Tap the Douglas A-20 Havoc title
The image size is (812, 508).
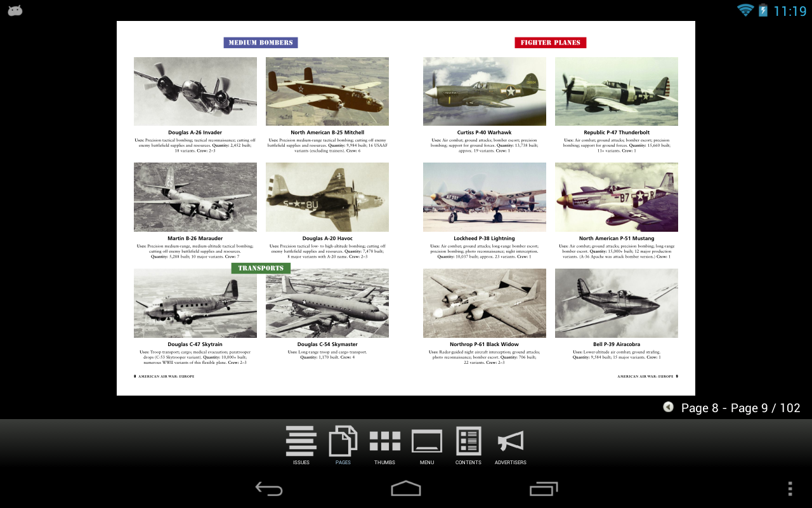pos(327,239)
